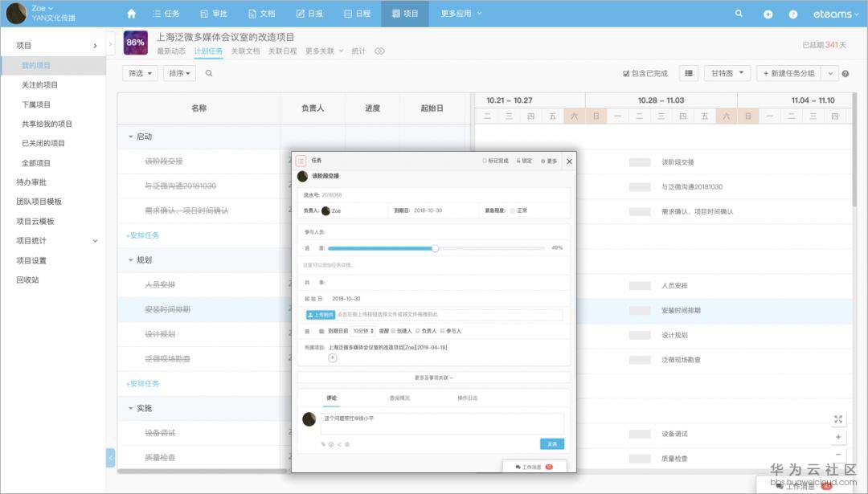Open 日程 in top navigation
The image size is (868, 494).
point(357,14)
